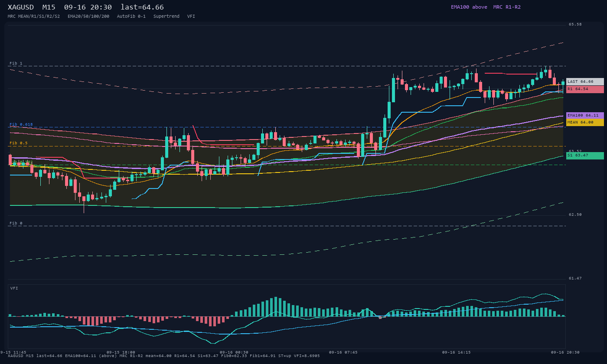The width and height of the screenshot is (607, 364).
Task: Click the 09-16 20:30 time axis label
Action: (x=565, y=352)
